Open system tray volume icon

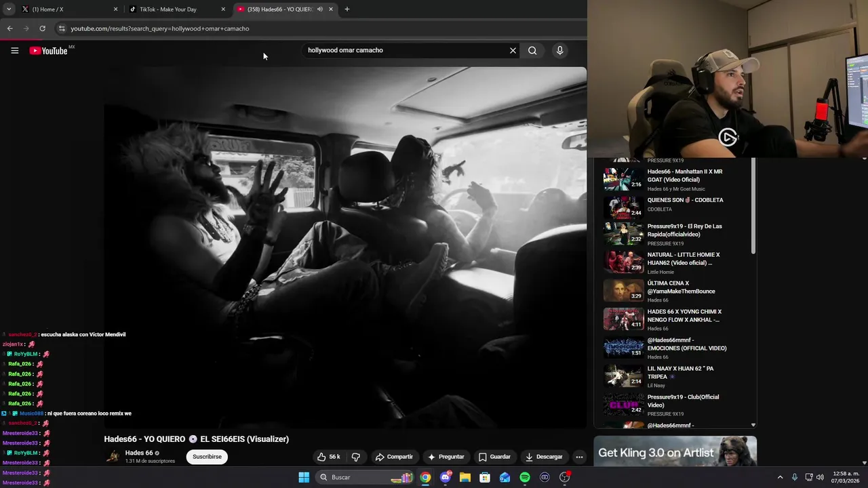[821, 477]
